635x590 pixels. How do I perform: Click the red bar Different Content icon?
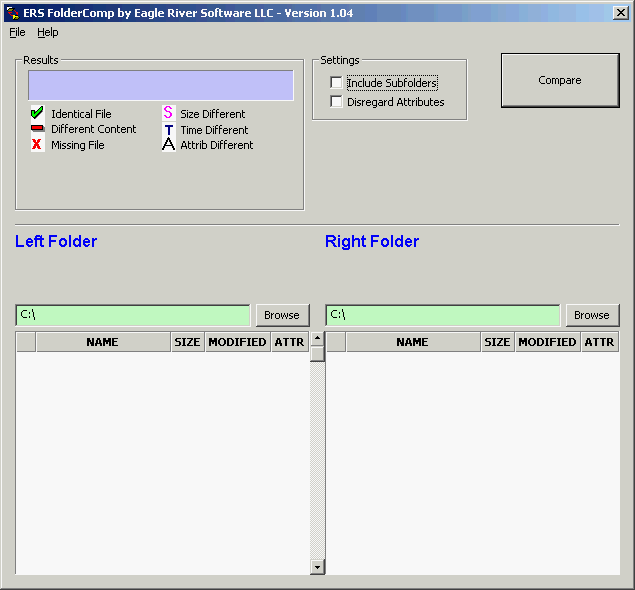click(x=37, y=128)
